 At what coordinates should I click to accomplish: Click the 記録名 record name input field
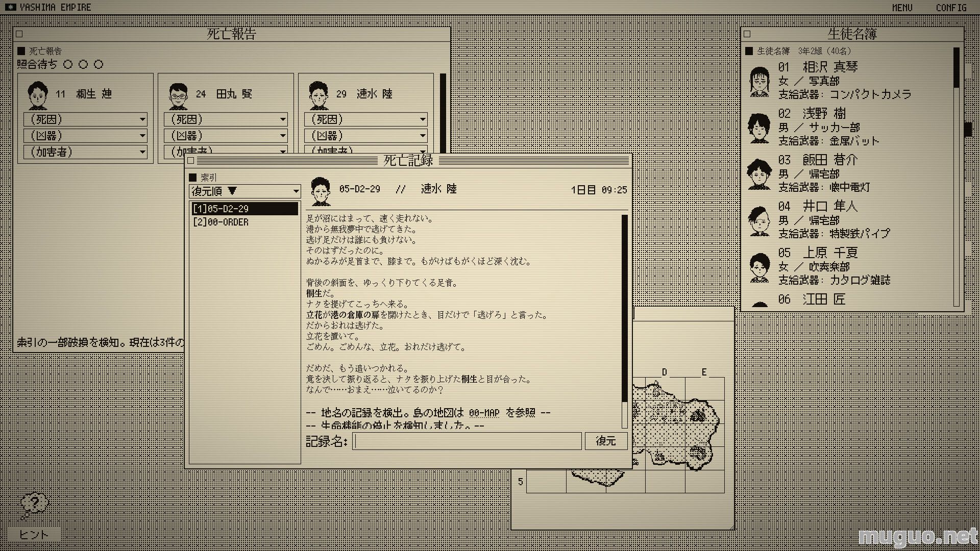click(x=467, y=441)
